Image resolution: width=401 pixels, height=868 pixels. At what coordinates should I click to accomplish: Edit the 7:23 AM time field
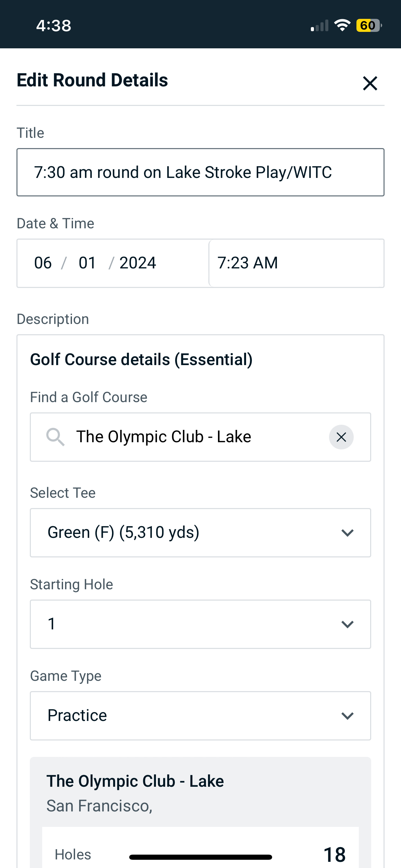pos(296,263)
